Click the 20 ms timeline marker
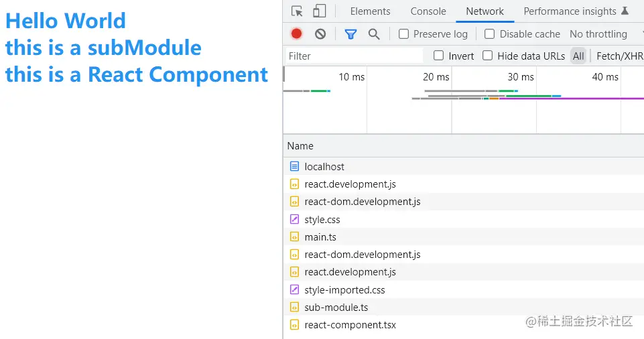 pos(436,77)
